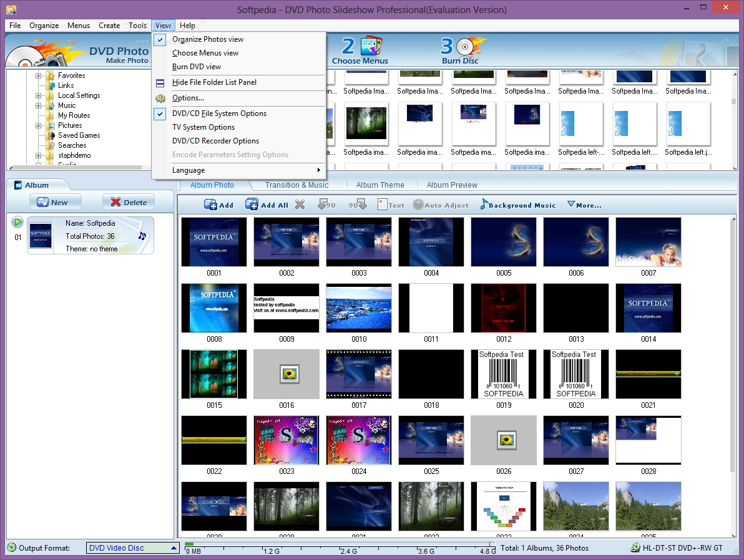Rotate photo left 90 degrees
The width and height of the screenshot is (744, 560).
pos(326,205)
